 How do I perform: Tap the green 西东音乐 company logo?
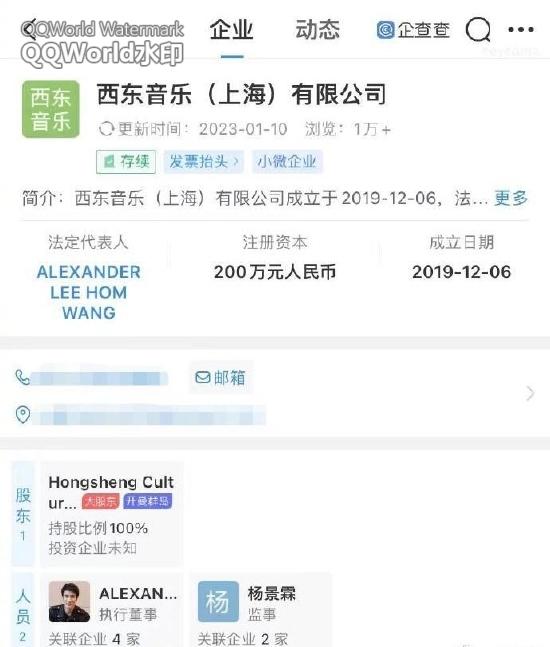click(x=51, y=109)
